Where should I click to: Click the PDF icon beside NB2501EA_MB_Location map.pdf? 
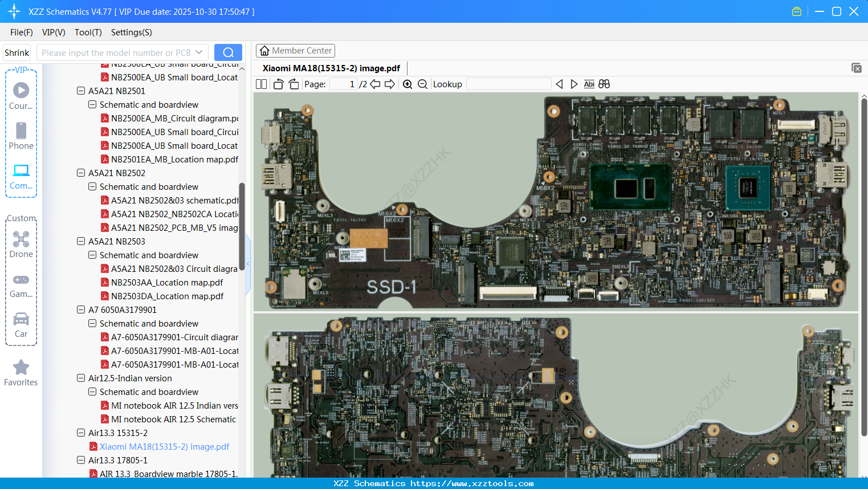click(105, 160)
